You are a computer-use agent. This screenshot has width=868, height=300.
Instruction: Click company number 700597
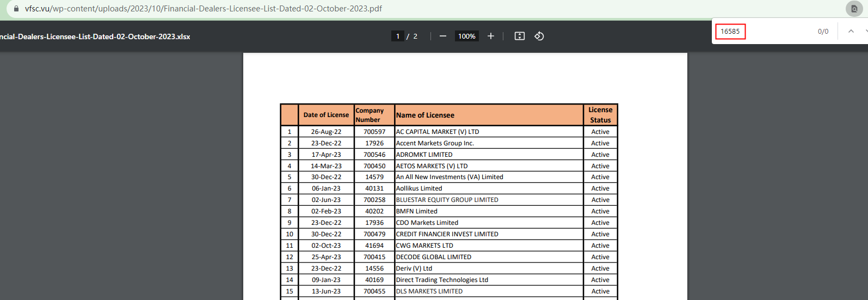(374, 132)
